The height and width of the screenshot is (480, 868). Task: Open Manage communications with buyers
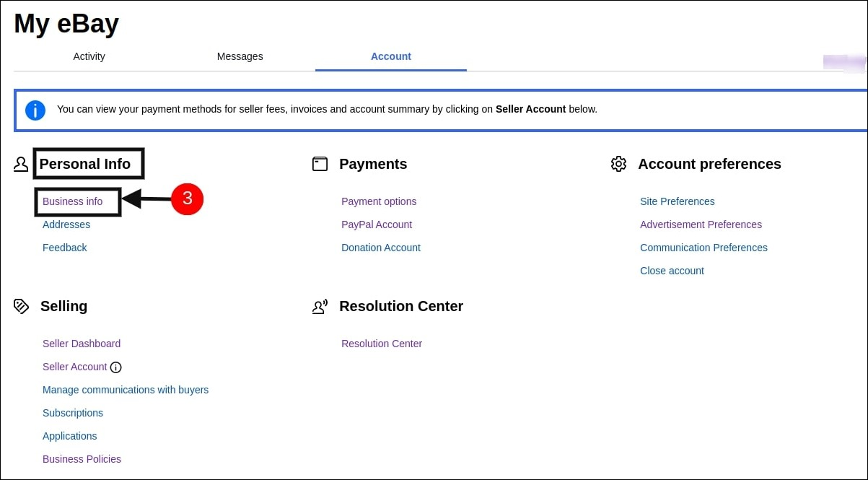[126, 390]
